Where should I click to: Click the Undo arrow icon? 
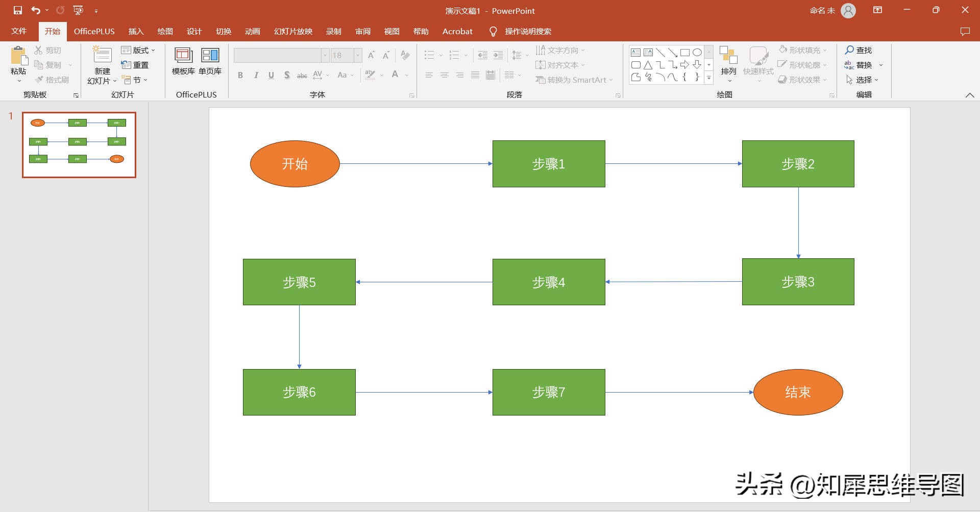click(x=35, y=10)
